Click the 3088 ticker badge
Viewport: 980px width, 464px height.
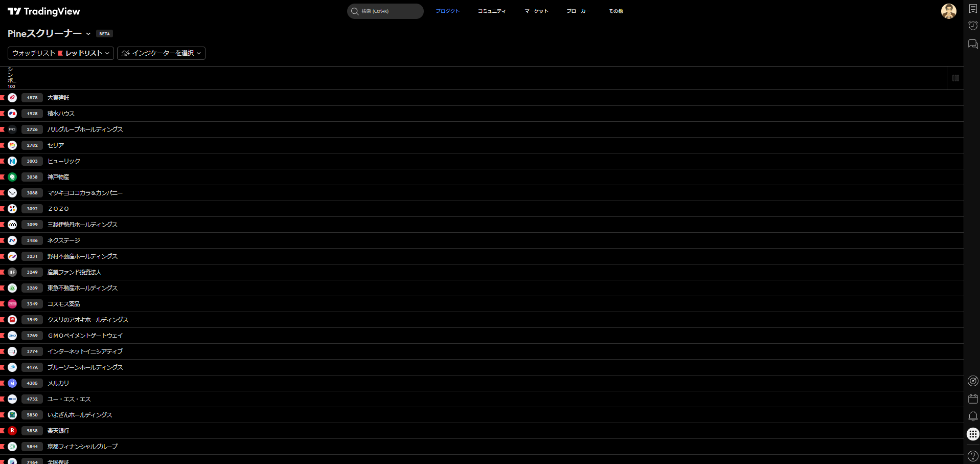32,193
